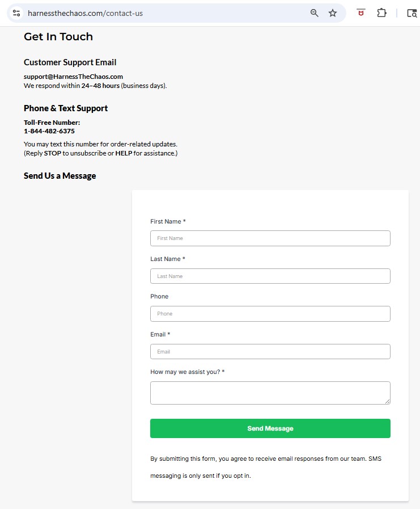Open the red McAfee shield extension
The image size is (420, 509).
pos(360,13)
